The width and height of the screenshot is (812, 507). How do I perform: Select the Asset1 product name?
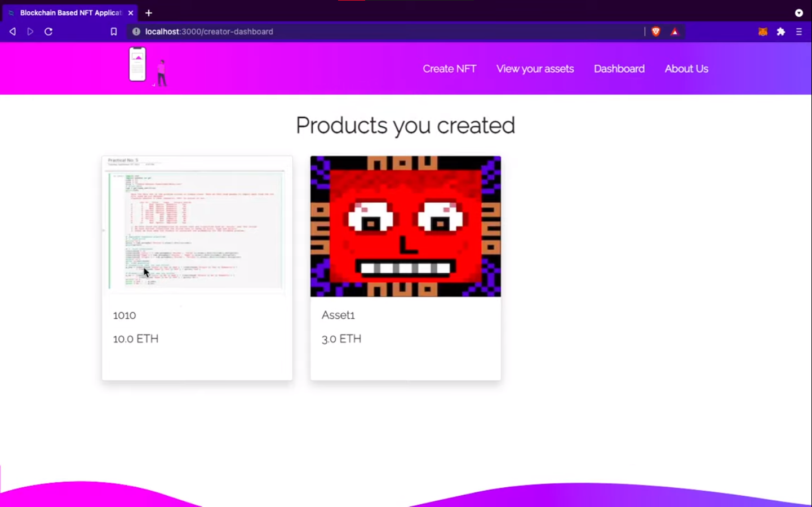338,315
